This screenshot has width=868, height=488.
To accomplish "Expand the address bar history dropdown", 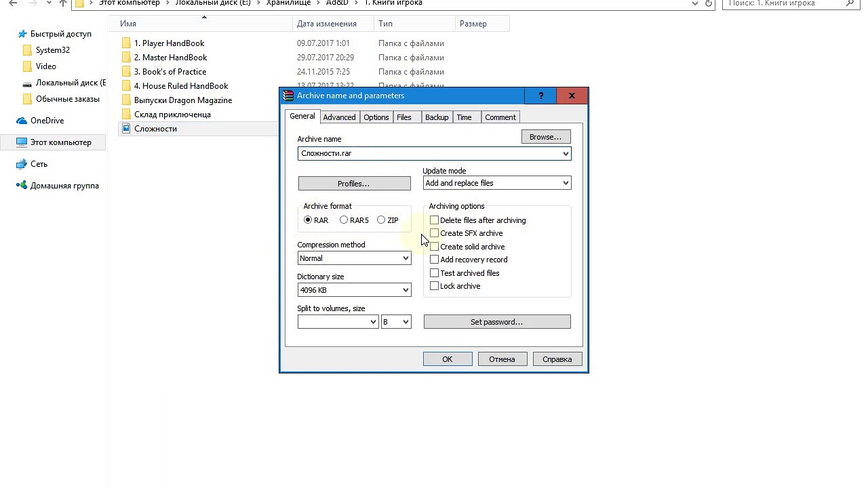I will (694, 3).
